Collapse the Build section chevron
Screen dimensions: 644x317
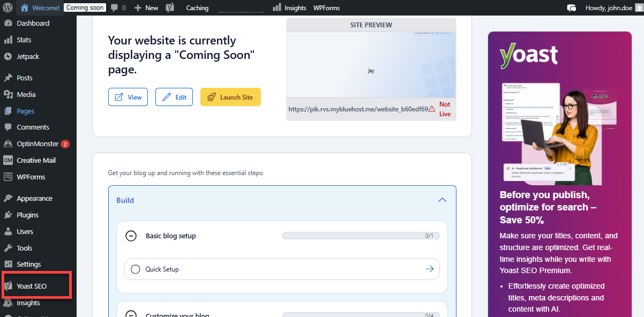[442, 200]
